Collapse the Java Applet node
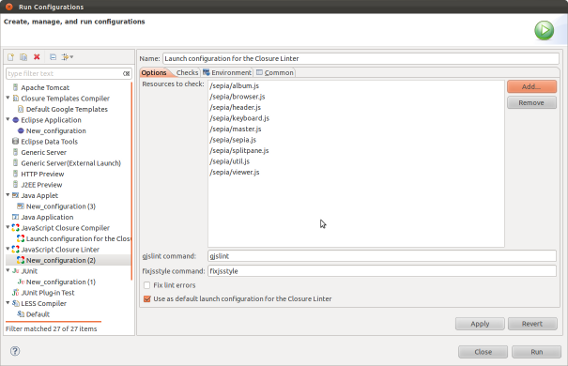This screenshot has height=366, width=568. (x=8, y=195)
